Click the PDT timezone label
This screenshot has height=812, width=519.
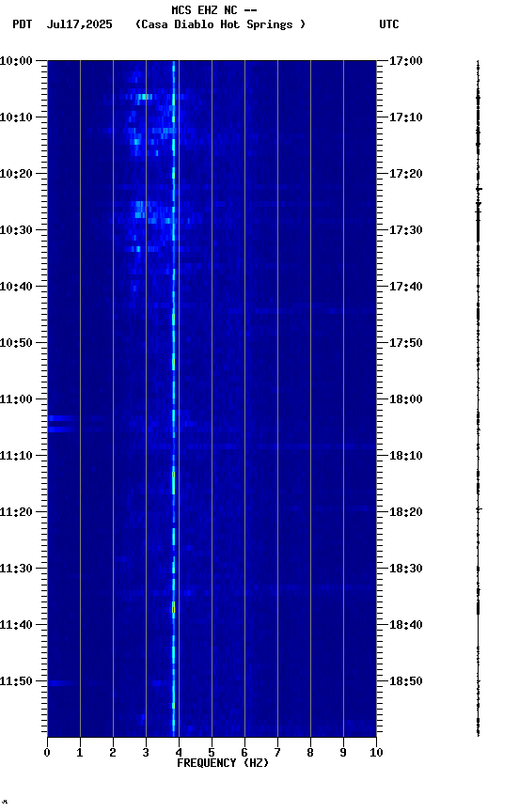23,24
